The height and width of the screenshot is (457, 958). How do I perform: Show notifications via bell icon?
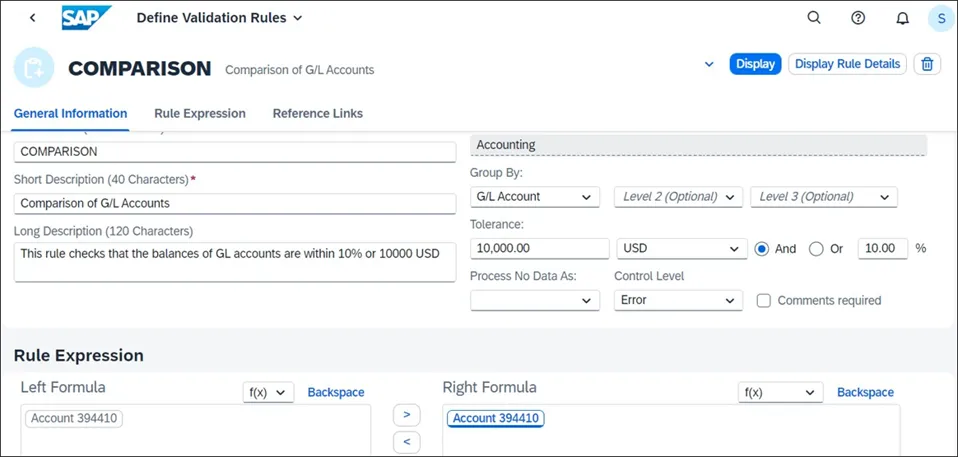pos(902,18)
